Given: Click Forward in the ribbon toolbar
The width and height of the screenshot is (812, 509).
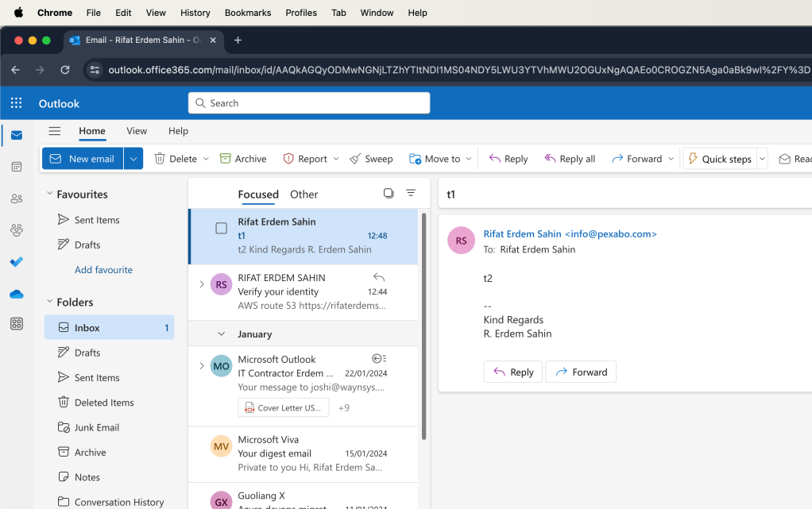Looking at the screenshot, I should 636,159.
